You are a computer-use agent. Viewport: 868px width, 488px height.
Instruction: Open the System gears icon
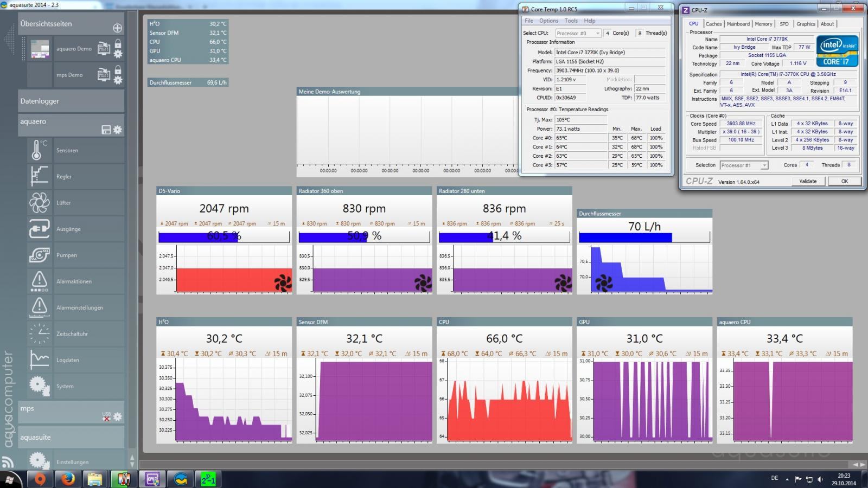coord(39,386)
